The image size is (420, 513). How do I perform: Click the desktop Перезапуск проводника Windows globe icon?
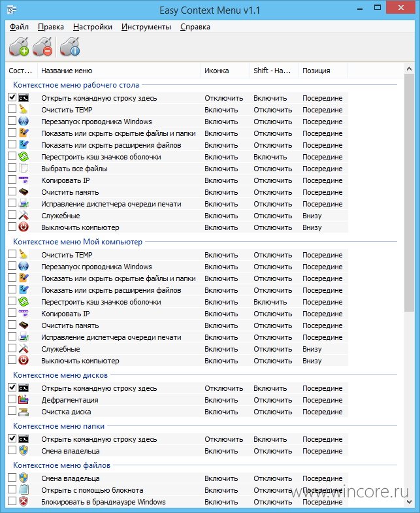24,122
